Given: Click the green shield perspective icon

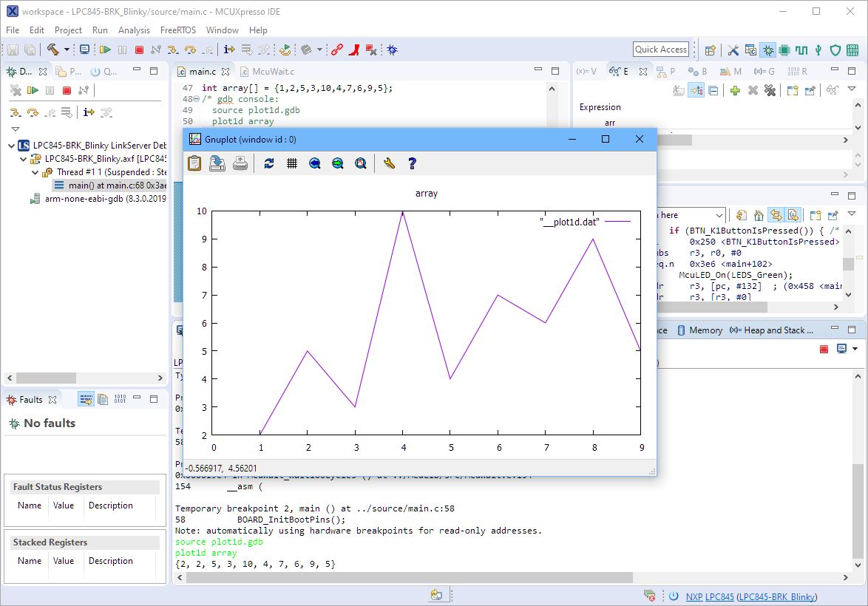Looking at the screenshot, I should [x=835, y=50].
